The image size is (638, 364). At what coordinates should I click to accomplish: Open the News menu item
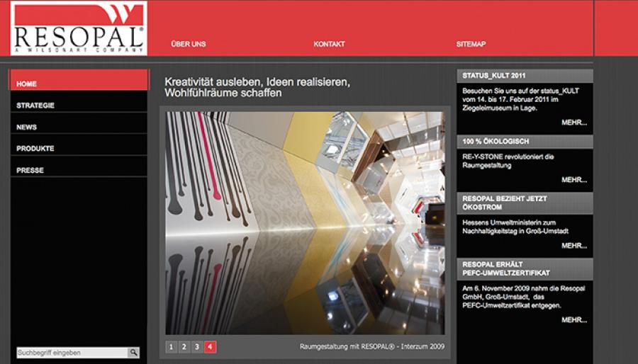click(x=79, y=123)
